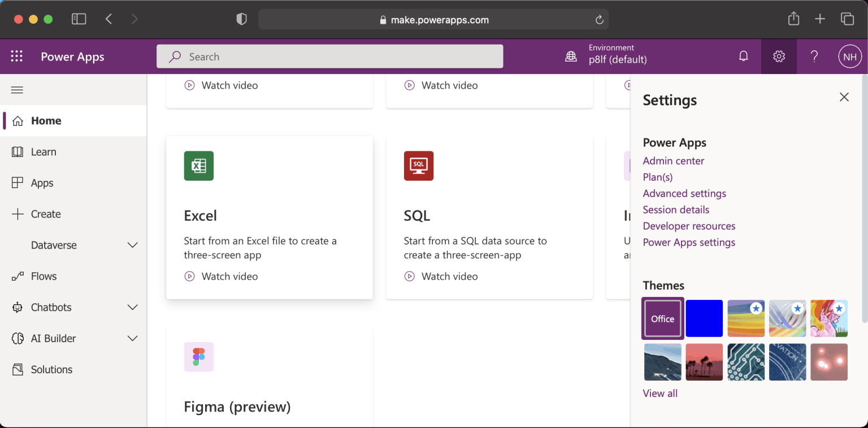
Task: Click View all themes link
Action: click(659, 394)
